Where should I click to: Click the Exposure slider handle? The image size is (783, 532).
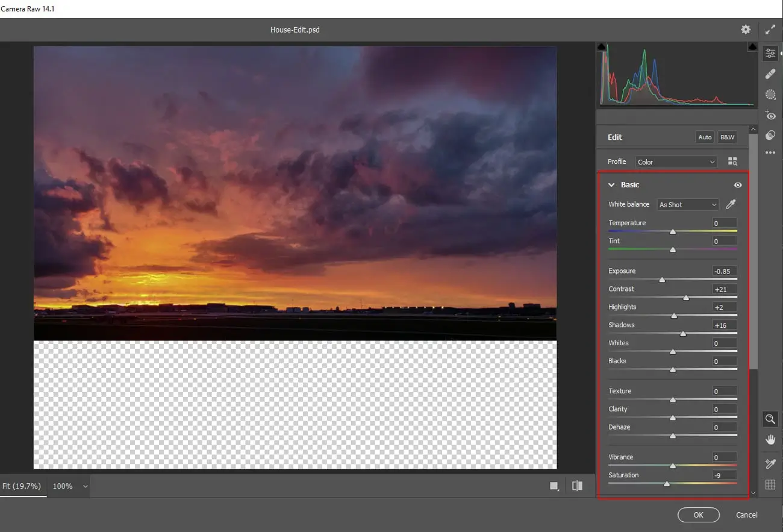pos(662,280)
